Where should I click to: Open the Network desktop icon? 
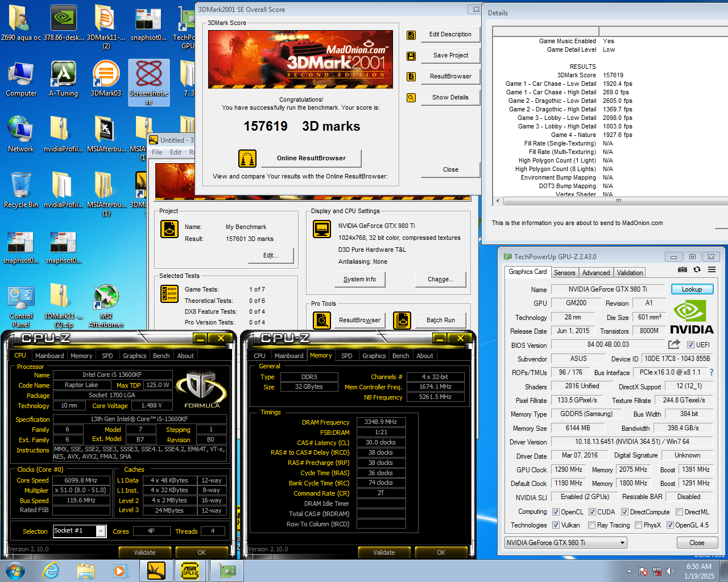click(x=21, y=134)
